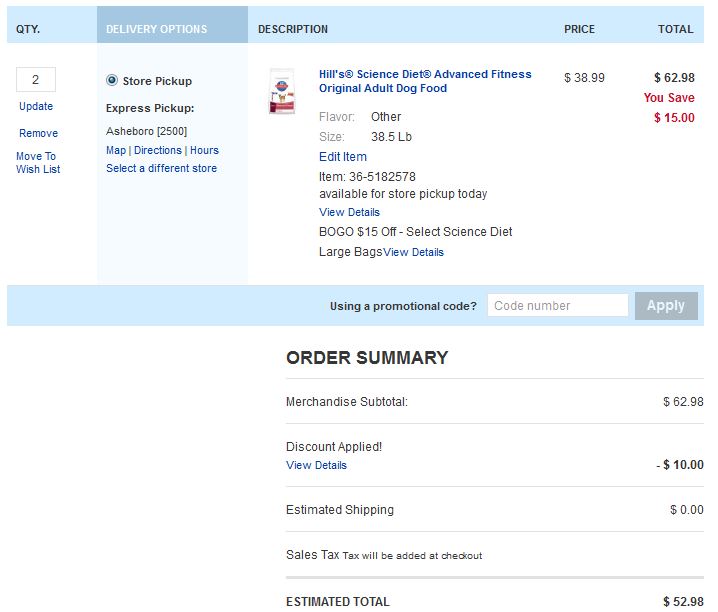View Details link next to Large Bags
Screen dimensions: 718x612
(413, 252)
